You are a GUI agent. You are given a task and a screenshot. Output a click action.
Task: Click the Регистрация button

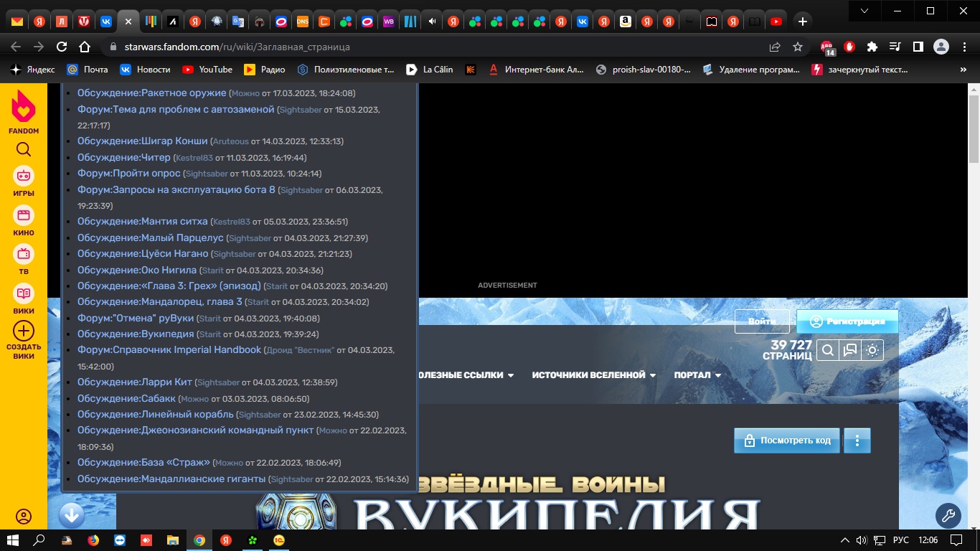pyautogui.click(x=847, y=321)
